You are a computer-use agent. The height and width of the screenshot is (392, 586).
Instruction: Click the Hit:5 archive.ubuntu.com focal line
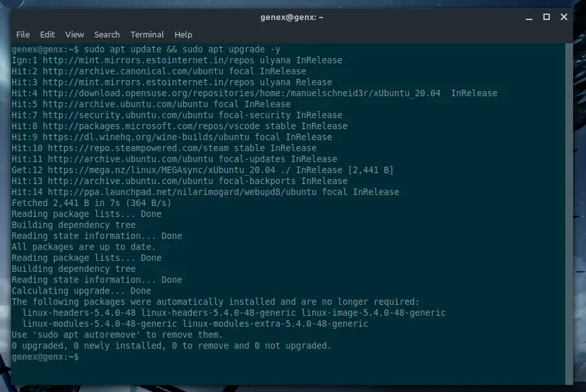[x=151, y=104]
